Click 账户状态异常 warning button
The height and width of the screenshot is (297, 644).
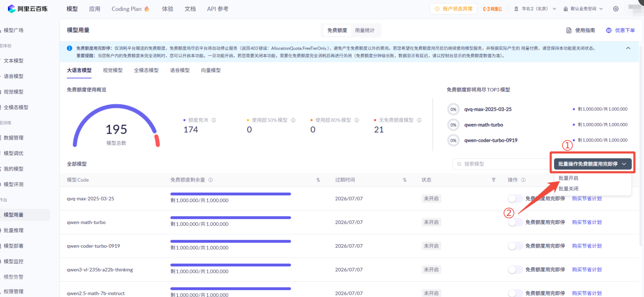click(x=453, y=9)
